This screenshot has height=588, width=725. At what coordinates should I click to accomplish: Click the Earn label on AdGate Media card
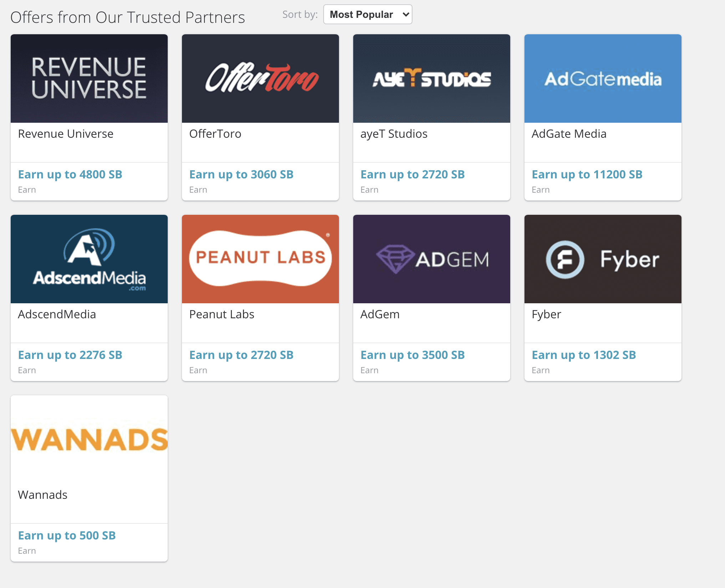click(x=541, y=190)
